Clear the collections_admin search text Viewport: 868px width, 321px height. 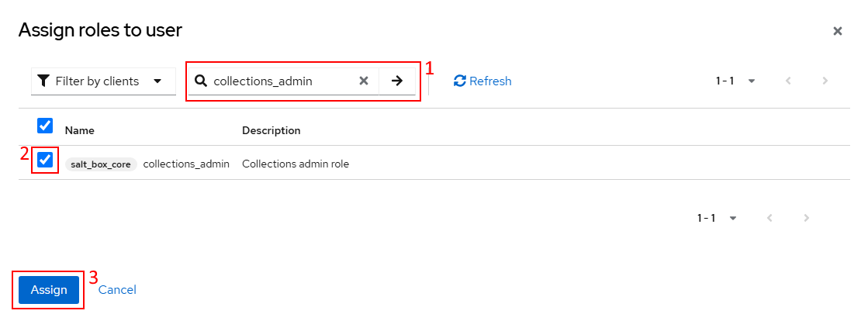coord(364,81)
